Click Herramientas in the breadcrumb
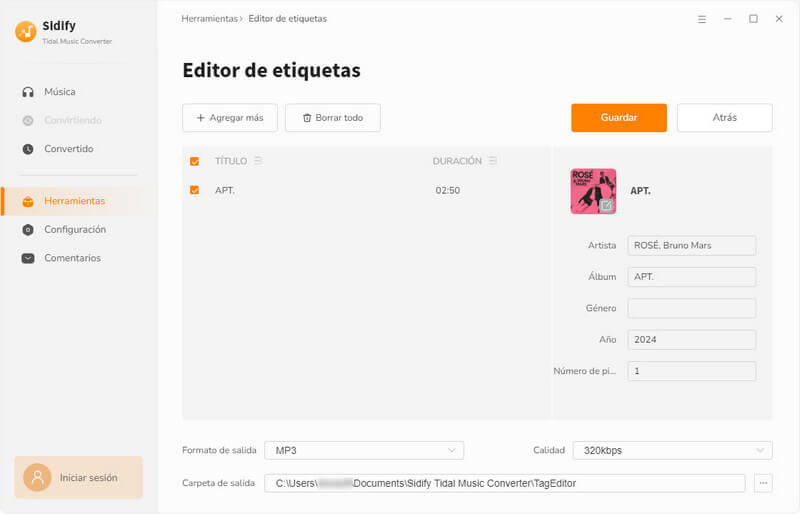The height and width of the screenshot is (514, 800). [x=209, y=19]
